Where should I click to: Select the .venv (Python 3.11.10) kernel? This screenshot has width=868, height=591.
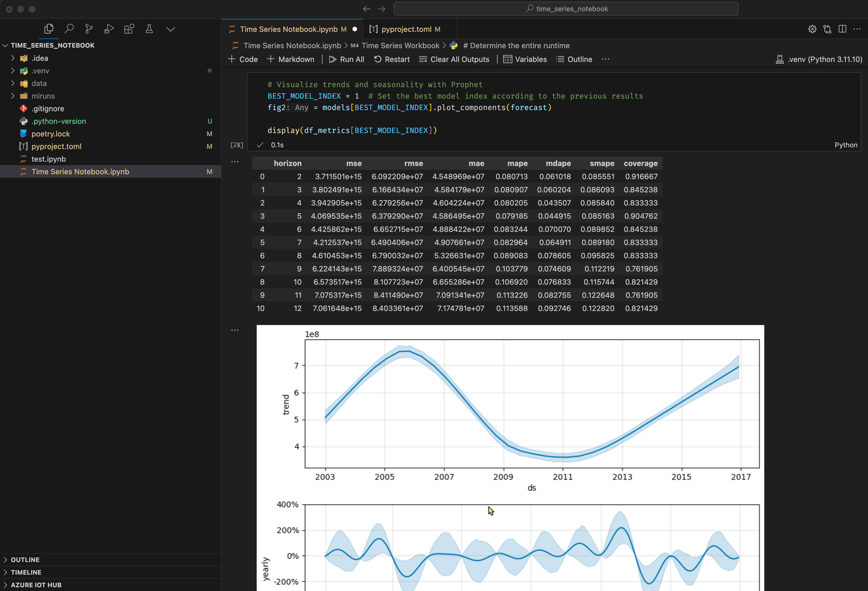coord(819,59)
